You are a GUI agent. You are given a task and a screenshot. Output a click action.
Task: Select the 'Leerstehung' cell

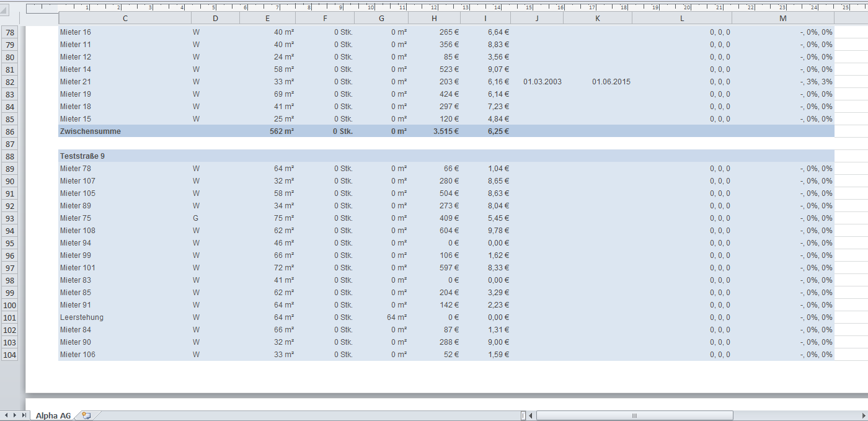coord(125,317)
